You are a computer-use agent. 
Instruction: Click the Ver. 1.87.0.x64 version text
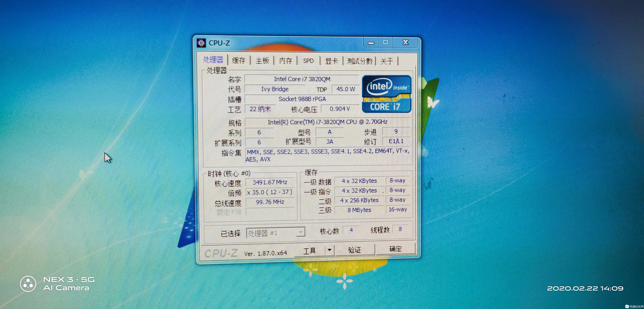tap(266, 253)
